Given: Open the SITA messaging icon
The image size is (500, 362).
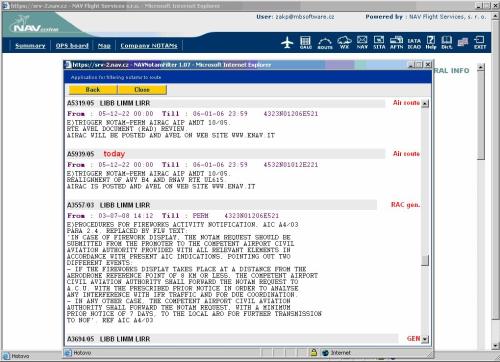Looking at the screenshot, I should pos(379,43).
